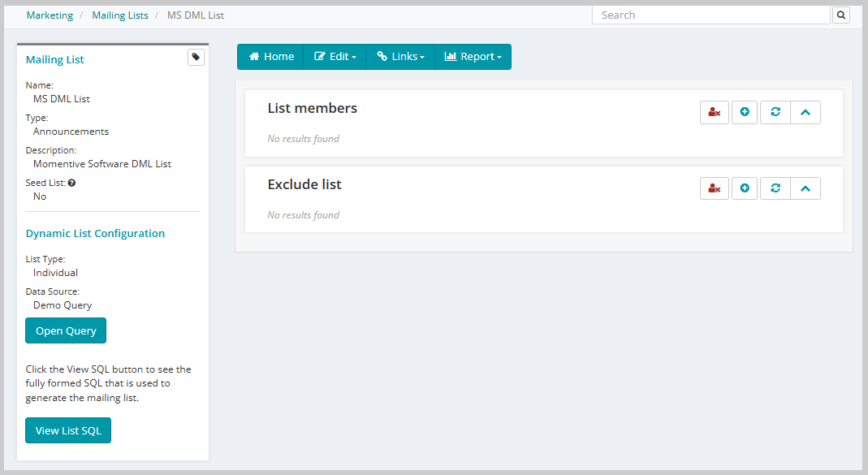
Task: Click the List members title
Action: [313, 108]
